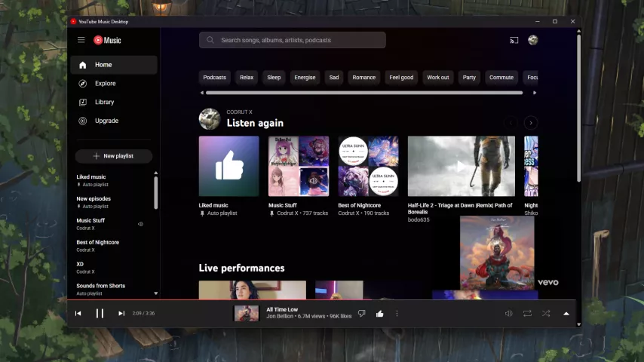644x362 pixels.
Task: Select the Feel good chip
Action: (x=401, y=77)
